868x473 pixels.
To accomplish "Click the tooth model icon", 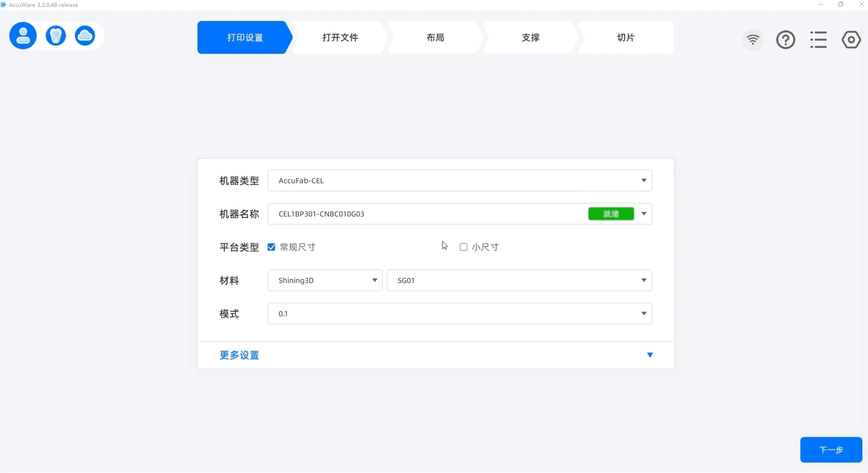I will click(56, 35).
